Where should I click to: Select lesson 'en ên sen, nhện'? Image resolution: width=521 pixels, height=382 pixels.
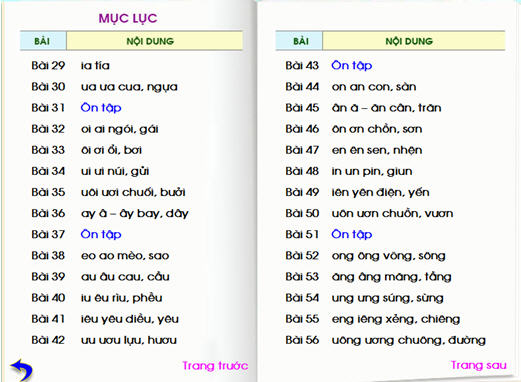click(x=377, y=150)
